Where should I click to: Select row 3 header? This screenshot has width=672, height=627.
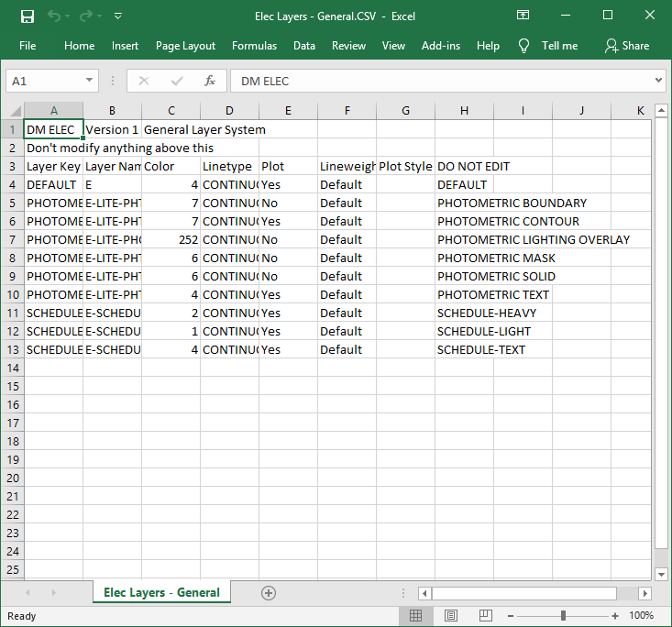pos(12,166)
